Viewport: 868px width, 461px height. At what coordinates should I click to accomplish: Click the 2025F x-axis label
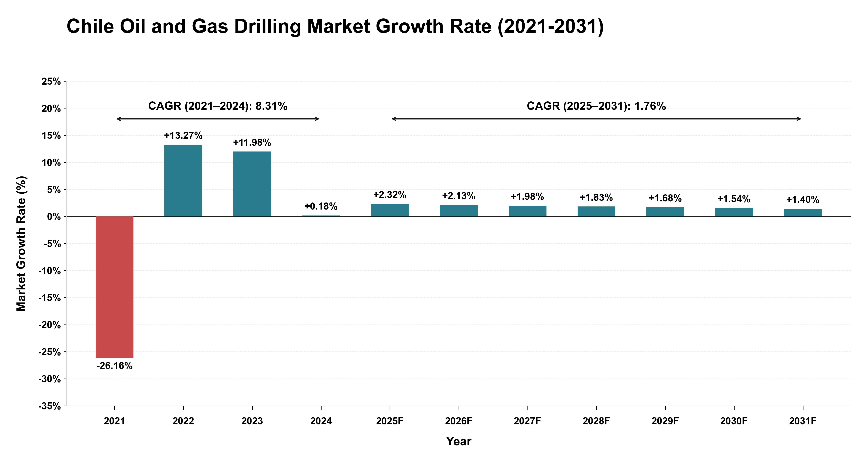(x=390, y=421)
